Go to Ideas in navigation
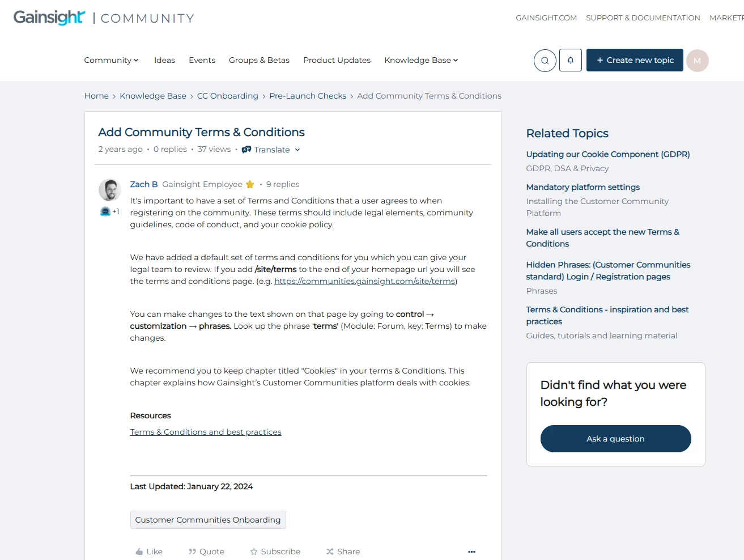744x560 pixels. (164, 60)
